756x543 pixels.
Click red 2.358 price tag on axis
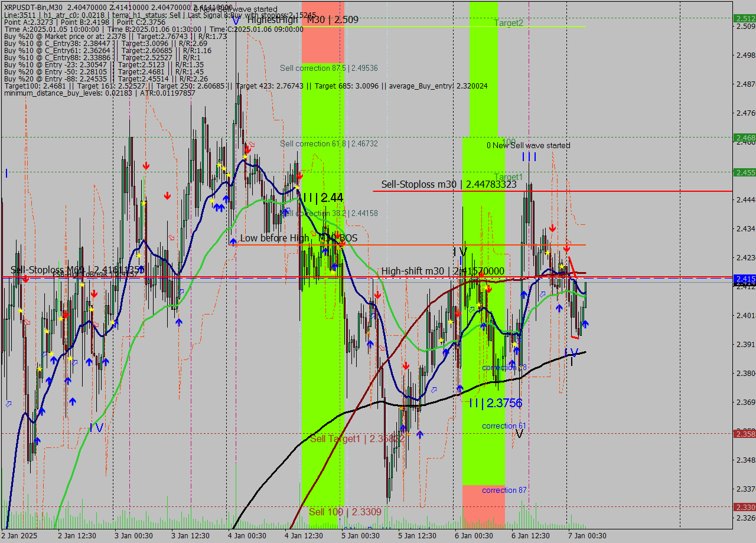pos(744,434)
